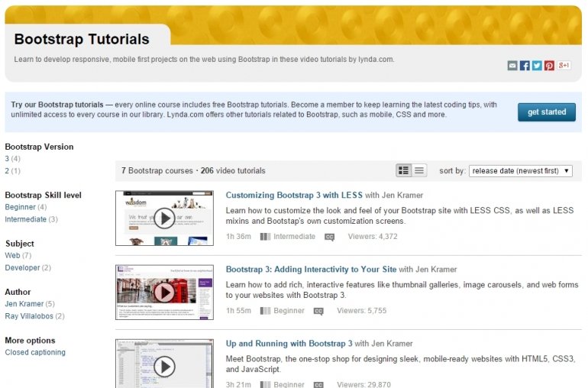Filter by Intermediate skill level
Image resolution: width=588 pixels, height=388 pixels.
[25, 219]
